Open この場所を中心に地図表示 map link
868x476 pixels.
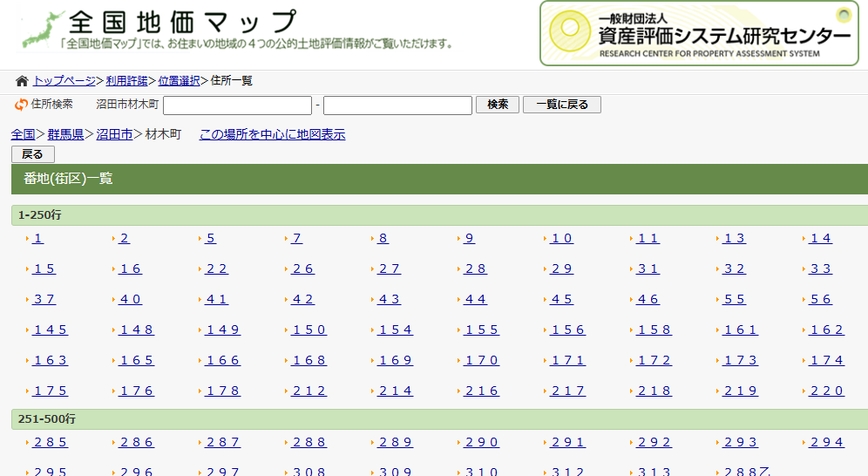272,134
